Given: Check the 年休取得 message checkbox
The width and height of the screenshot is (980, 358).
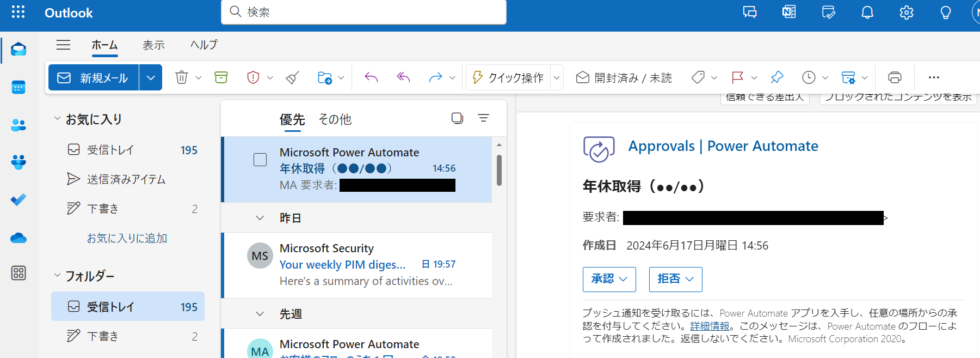Looking at the screenshot, I should [x=260, y=160].
